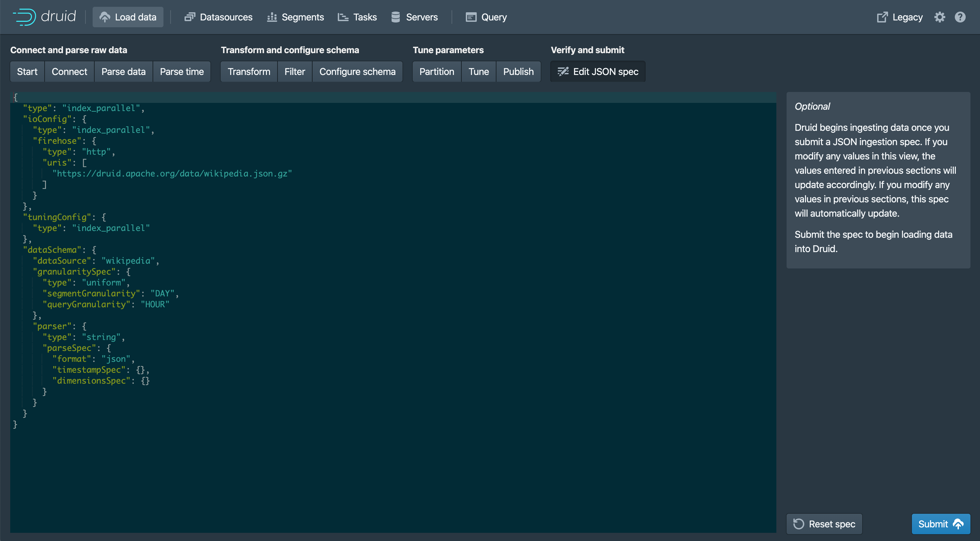The height and width of the screenshot is (541, 980).
Task: Click the Datasources stacked-windows icon
Action: click(x=189, y=17)
